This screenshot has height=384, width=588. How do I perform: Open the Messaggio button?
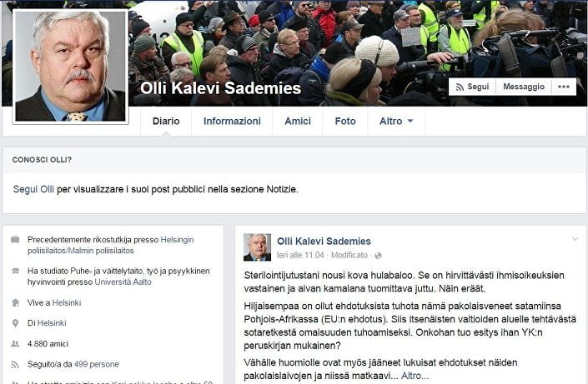(524, 87)
